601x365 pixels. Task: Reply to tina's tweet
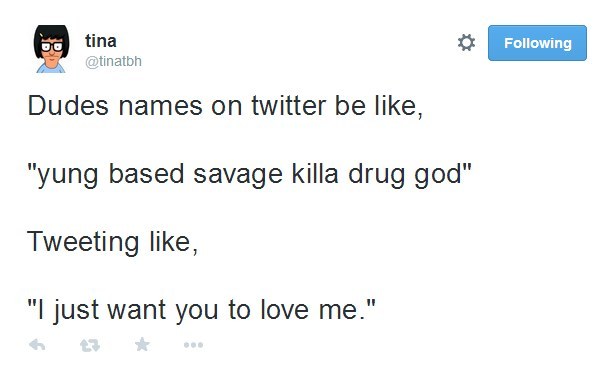tap(38, 345)
